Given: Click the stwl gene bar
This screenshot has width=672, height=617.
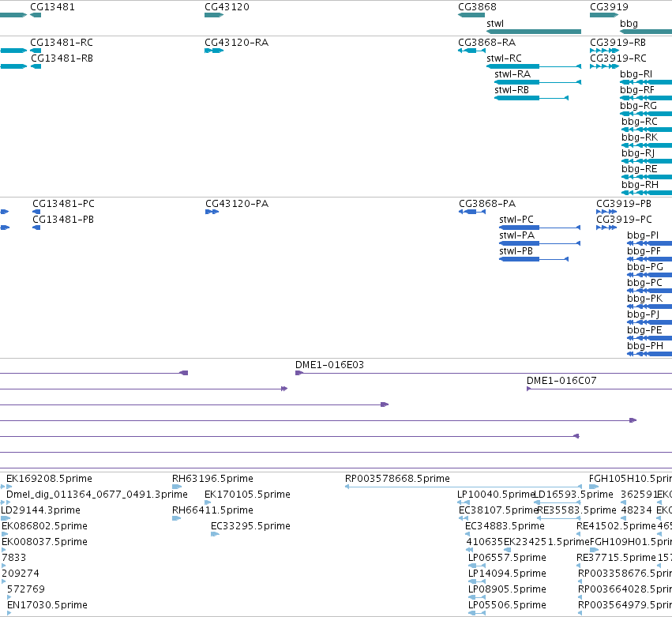Looking at the screenshot, I should [534, 32].
